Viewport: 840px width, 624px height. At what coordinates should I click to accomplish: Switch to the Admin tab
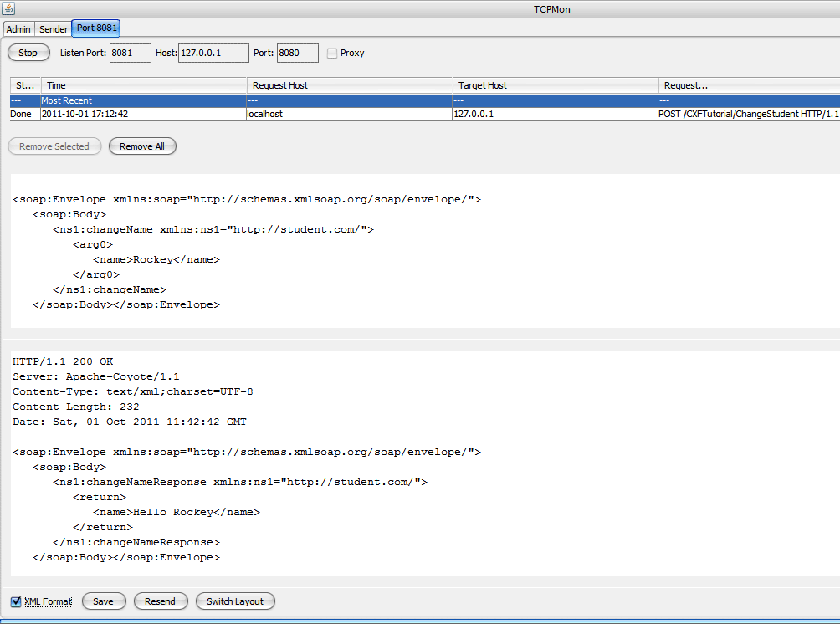18,29
